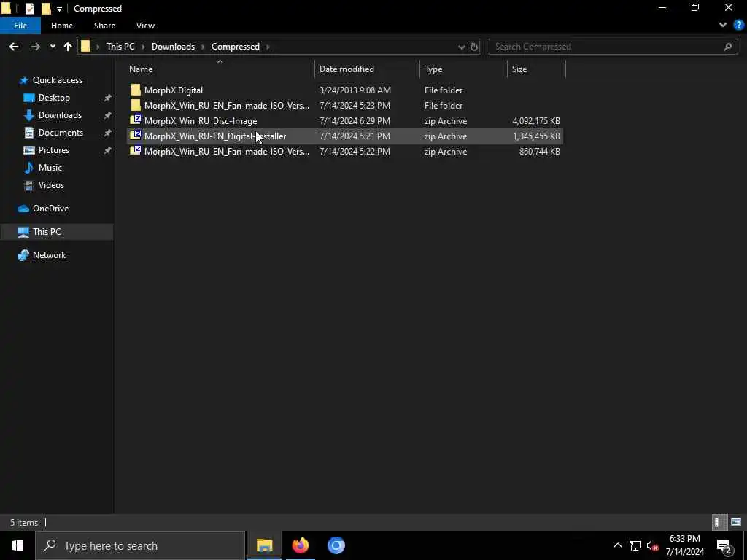This screenshot has width=747, height=560.
Task: Open the muted volume tray icon
Action: (652, 545)
